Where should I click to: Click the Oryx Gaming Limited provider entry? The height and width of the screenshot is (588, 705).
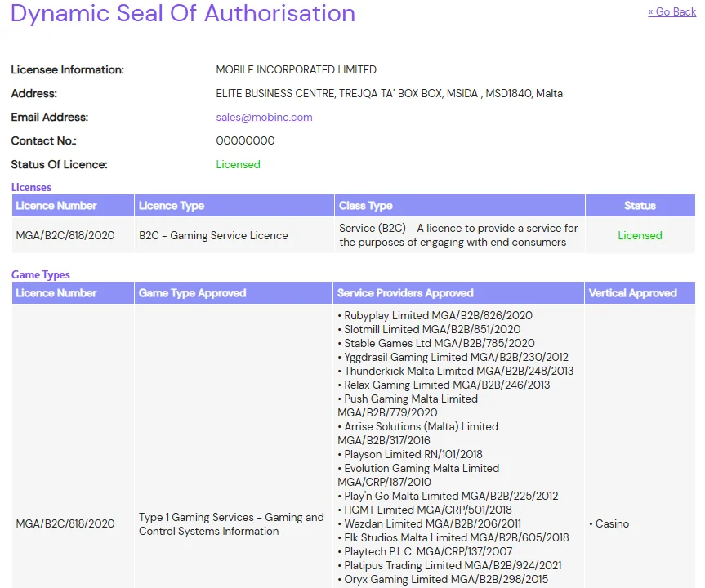pos(446,579)
